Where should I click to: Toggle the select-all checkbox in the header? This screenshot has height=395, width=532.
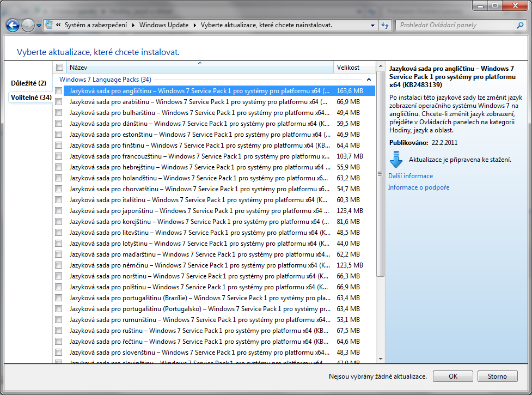coord(60,67)
